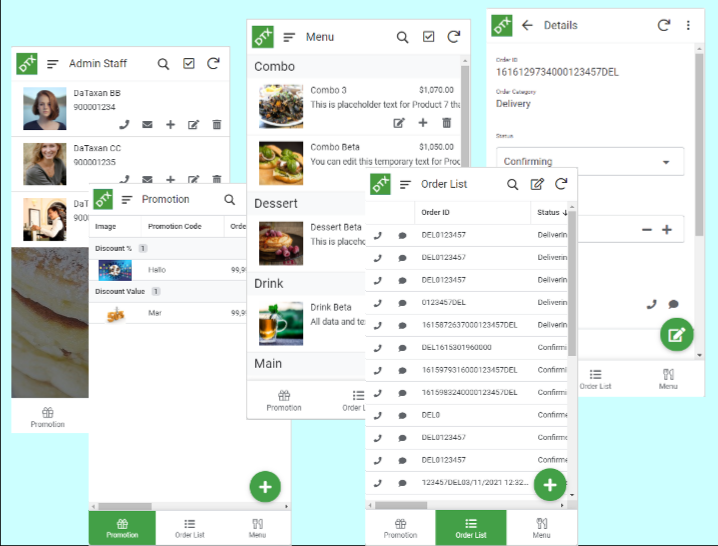Call customer for order DEL1615301960000
Image resolution: width=718 pixels, height=546 pixels.
point(377,348)
